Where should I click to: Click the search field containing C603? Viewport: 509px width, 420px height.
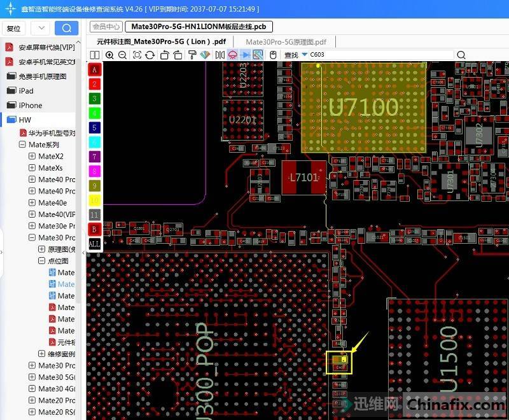(380, 55)
